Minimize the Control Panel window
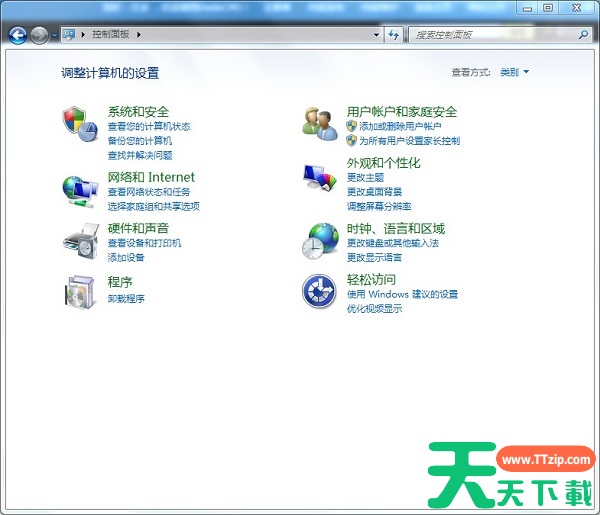 pos(527,8)
